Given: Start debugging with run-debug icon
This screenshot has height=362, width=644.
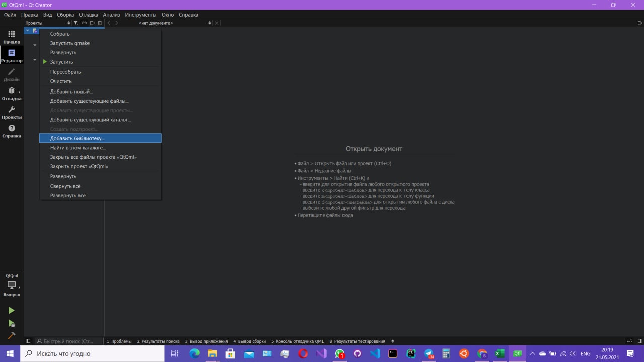Looking at the screenshot, I should tap(11, 323).
